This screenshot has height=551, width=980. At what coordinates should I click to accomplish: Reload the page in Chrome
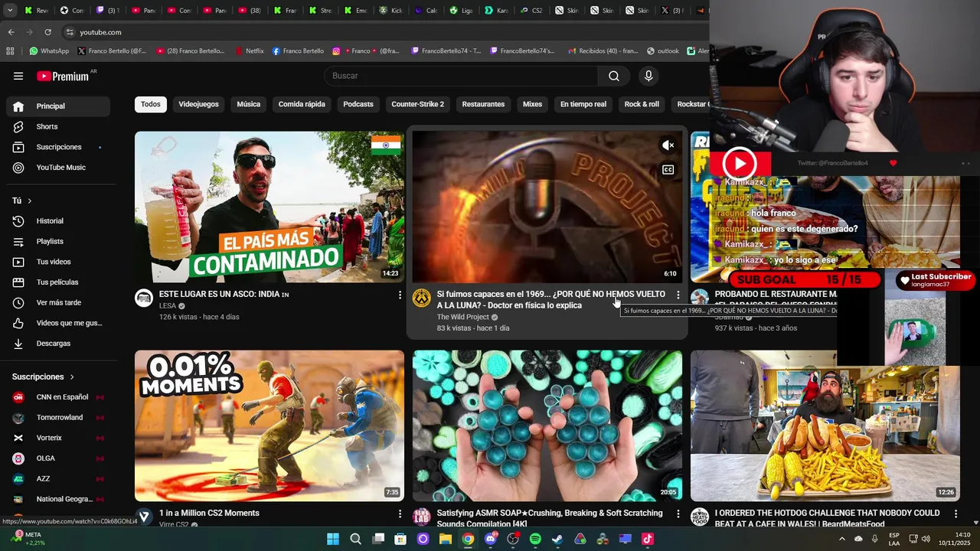[47, 32]
